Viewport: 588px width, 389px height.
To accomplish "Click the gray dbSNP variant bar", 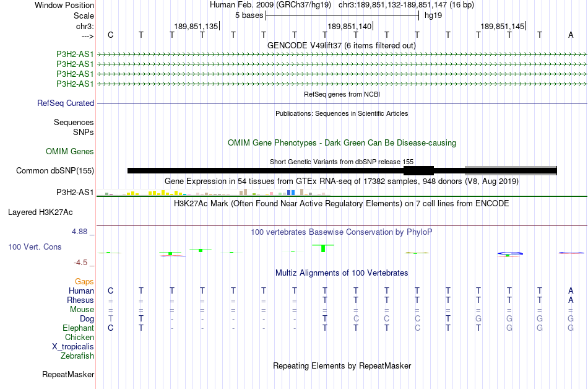I will pos(511,171).
